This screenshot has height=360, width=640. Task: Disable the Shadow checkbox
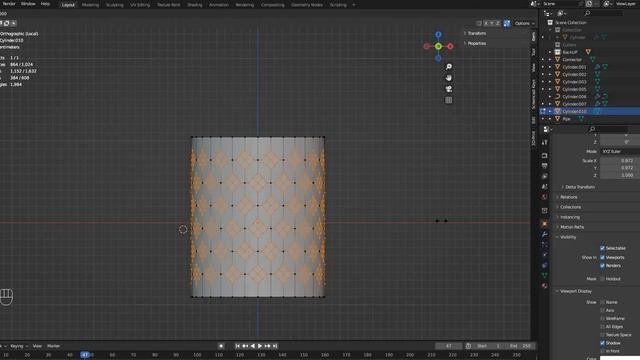602,343
